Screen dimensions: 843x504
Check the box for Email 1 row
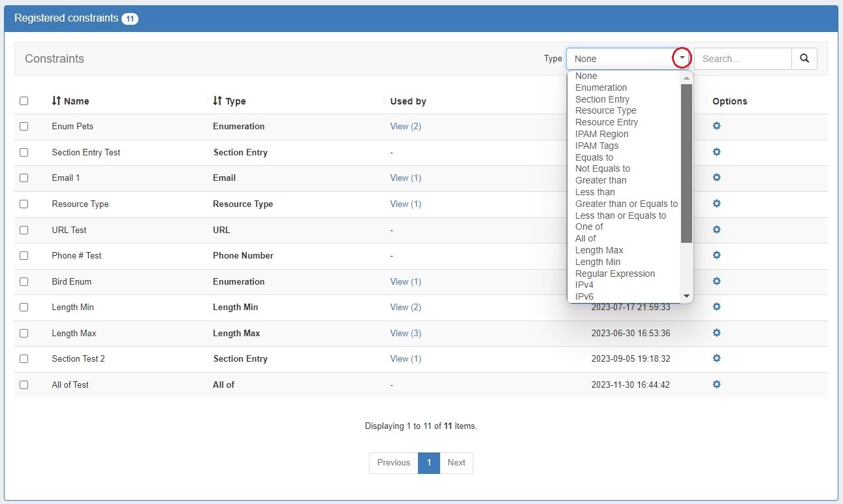point(24,178)
